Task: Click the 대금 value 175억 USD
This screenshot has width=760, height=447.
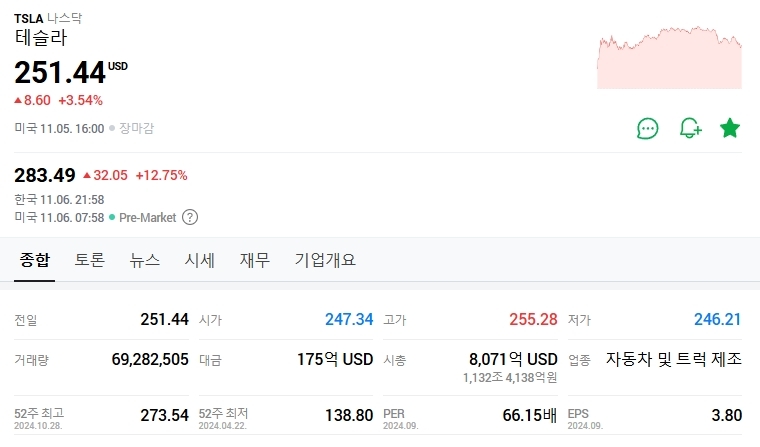Action: click(335, 359)
